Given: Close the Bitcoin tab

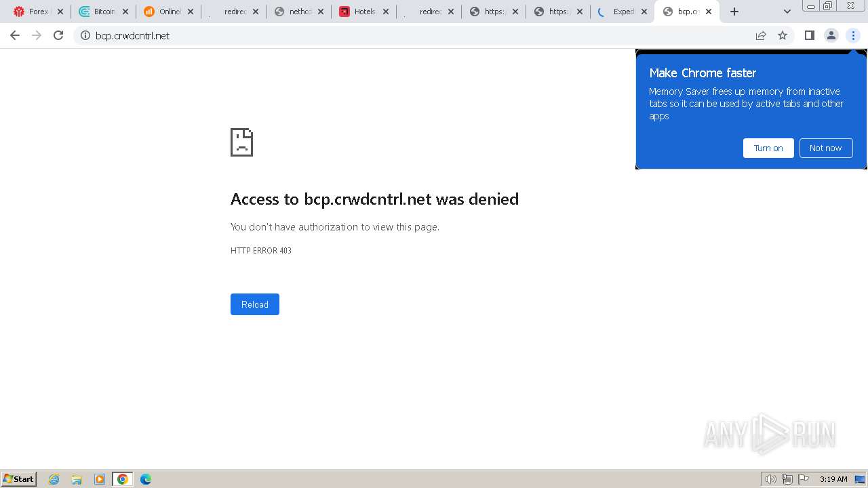Looking at the screenshot, I should point(125,12).
